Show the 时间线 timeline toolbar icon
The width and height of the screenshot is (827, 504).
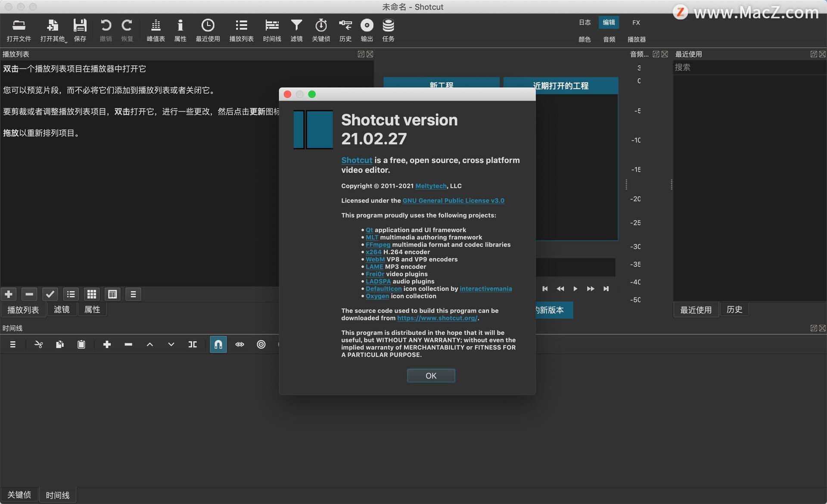pyautogui.click(x=272, y=30)
